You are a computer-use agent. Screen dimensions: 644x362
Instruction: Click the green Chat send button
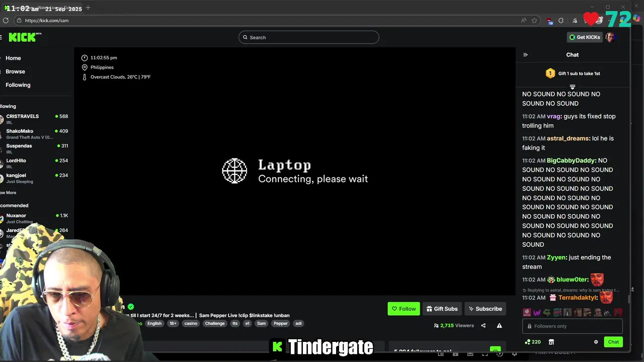613,342
